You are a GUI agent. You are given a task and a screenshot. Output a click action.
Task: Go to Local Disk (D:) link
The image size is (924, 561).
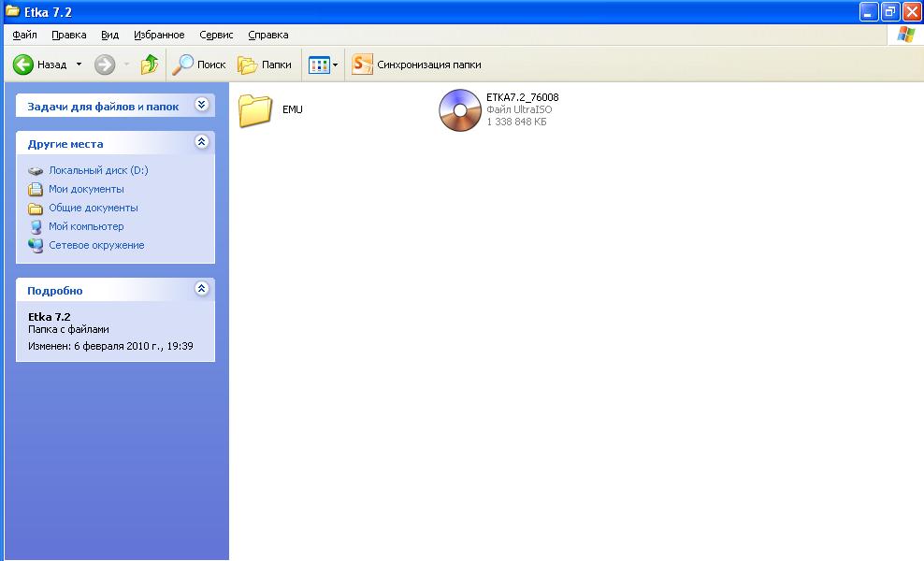click(98, 170)
